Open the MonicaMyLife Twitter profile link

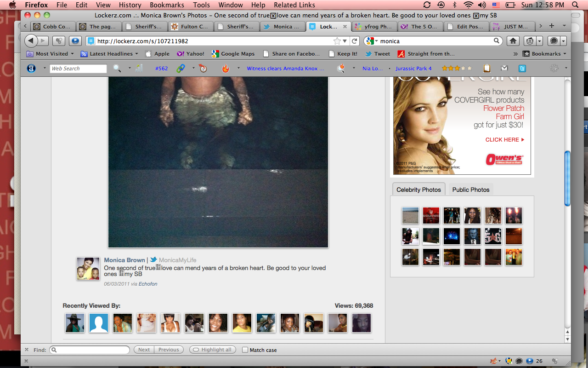(177, 260)
